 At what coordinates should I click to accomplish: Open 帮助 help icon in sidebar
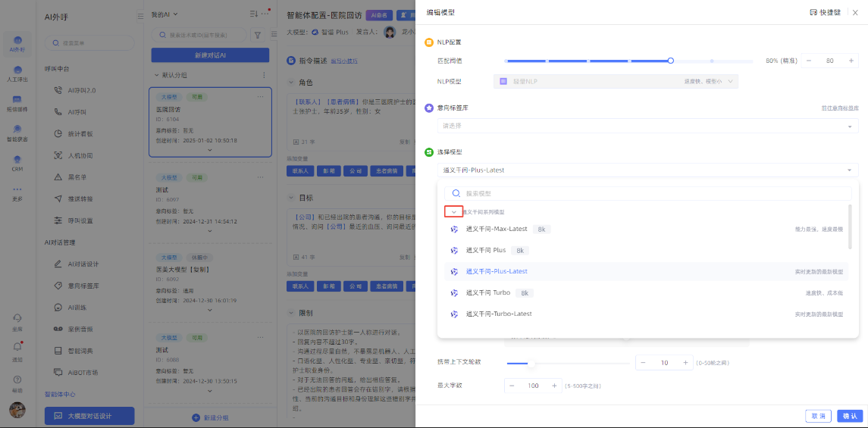coord(17,382)
